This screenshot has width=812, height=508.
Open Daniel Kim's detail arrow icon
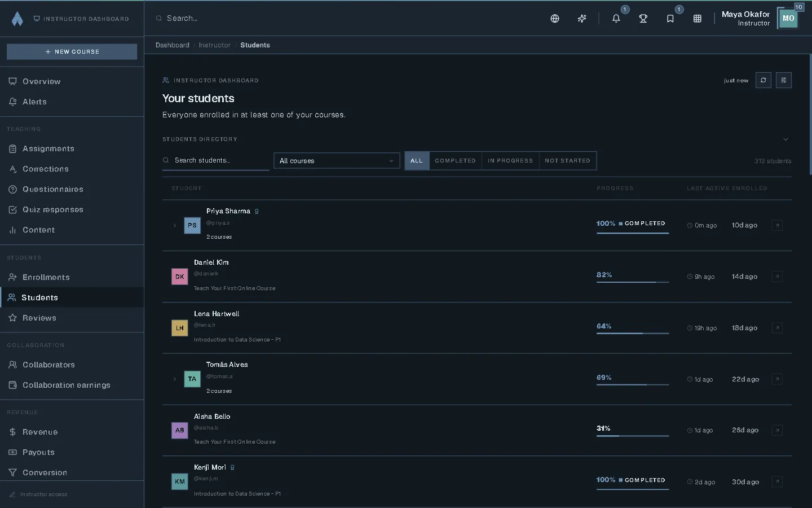777,277
